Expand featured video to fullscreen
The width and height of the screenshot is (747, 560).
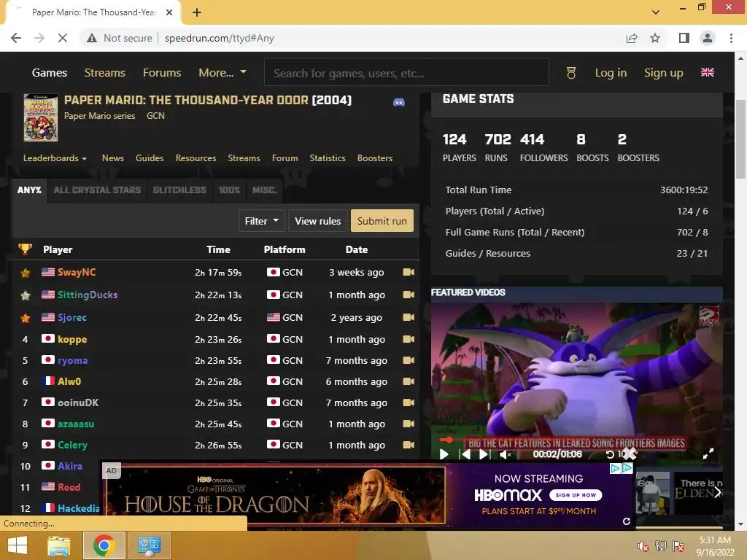[x=708, y=454]
